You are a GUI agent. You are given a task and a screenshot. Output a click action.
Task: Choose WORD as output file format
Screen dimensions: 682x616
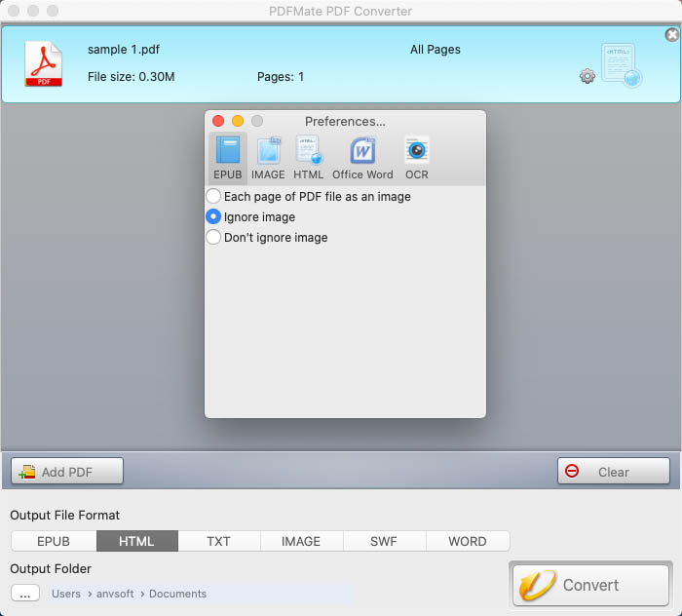pyautogui.click(x=468, y=541)
